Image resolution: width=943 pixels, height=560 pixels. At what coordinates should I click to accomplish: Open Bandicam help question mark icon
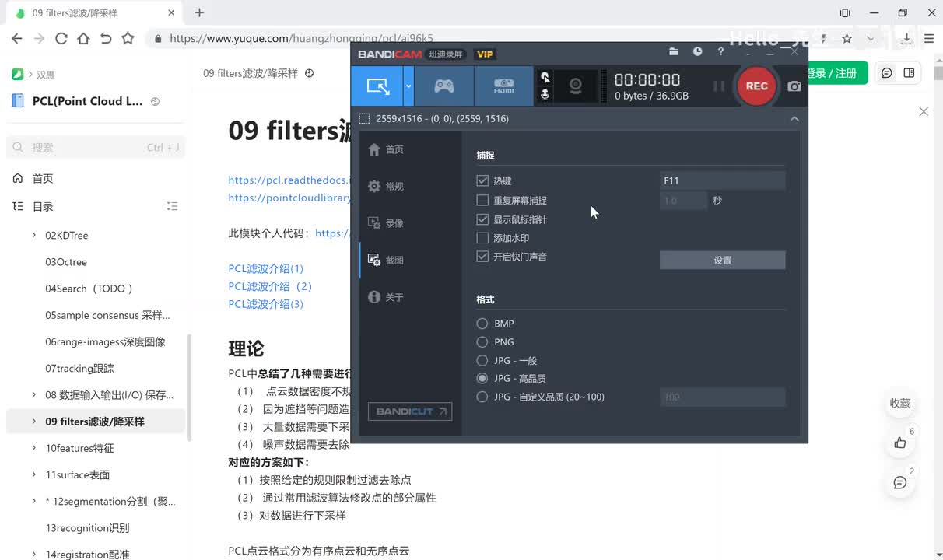click(x=720, y=52)
